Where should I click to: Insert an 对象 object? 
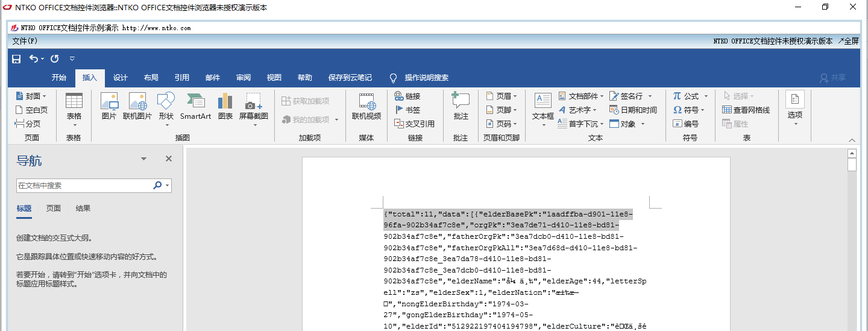pyautogui.click(x=627, y=124)
